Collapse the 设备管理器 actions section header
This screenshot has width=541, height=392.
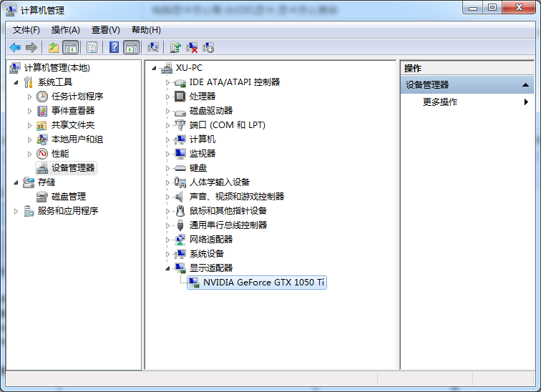coord(526,84)
